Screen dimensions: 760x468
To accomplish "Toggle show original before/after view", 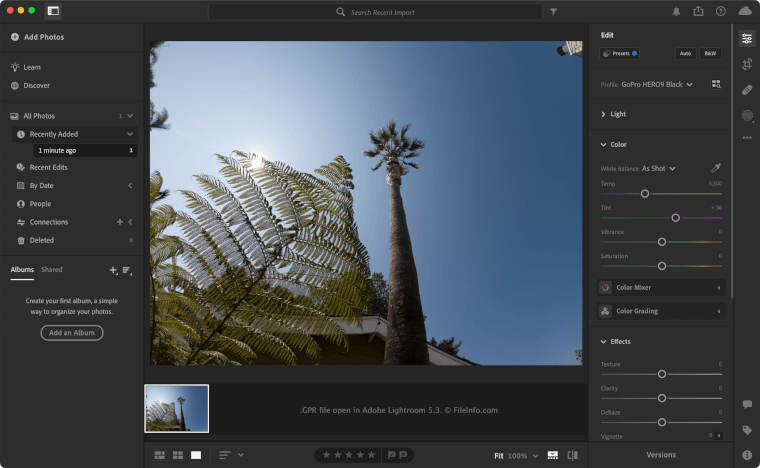I will (573, 455).
